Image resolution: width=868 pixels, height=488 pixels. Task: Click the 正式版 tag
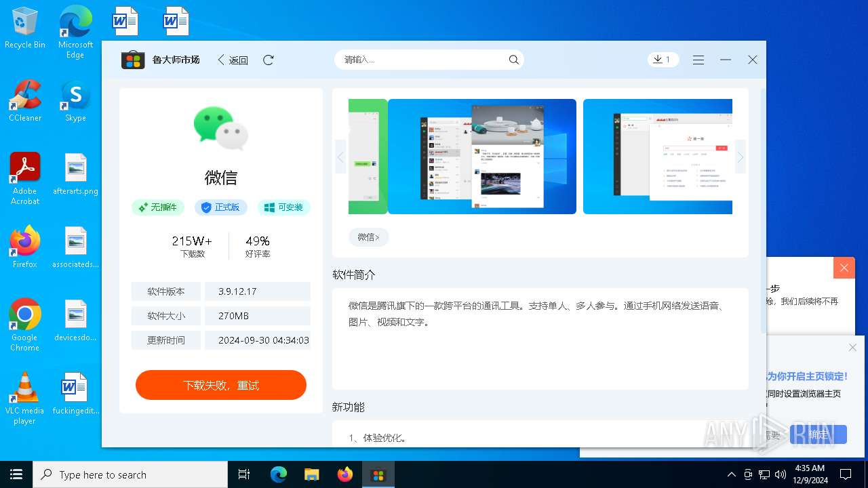click(x=221, y=207)
